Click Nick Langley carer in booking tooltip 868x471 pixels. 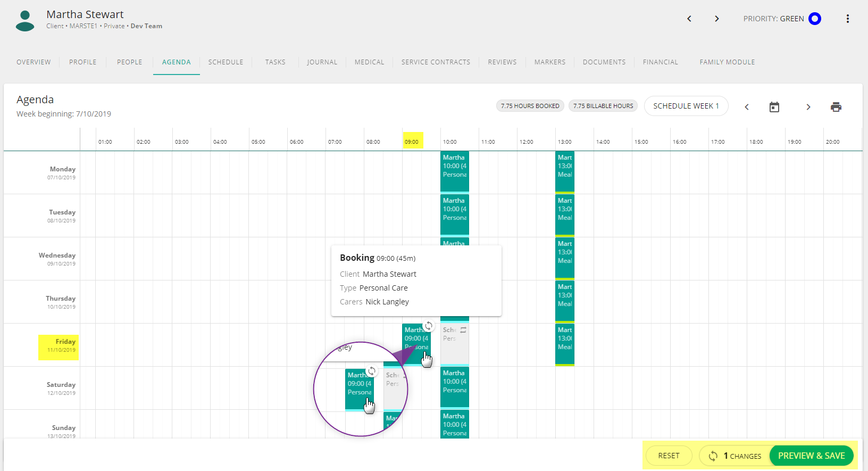coord(387,302)
